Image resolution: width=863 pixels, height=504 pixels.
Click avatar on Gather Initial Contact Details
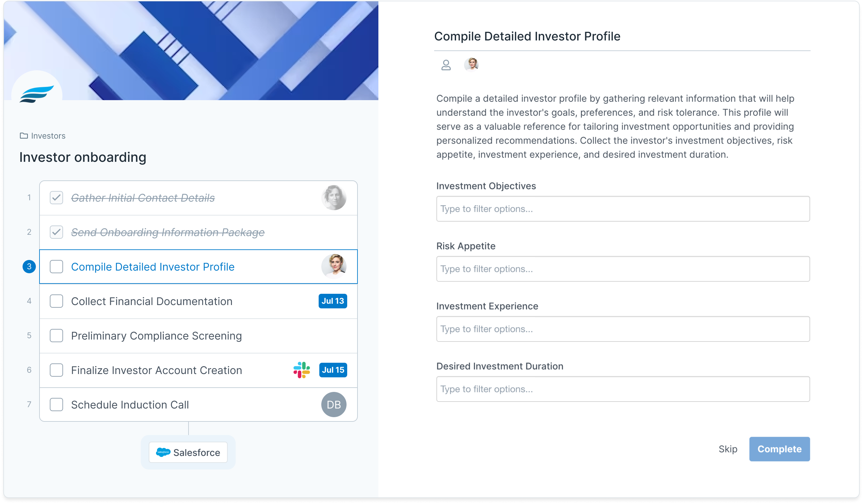(334, 198)
